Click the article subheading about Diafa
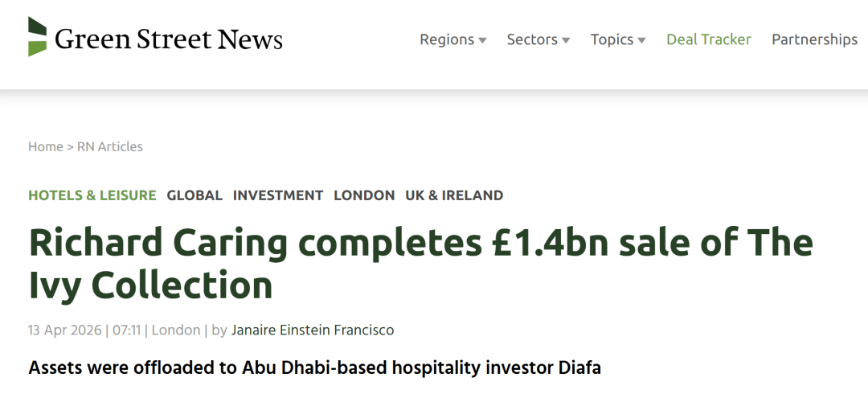The width and height of the screenshot is (868, 402). pyautogui.click(x=314, y=368)
